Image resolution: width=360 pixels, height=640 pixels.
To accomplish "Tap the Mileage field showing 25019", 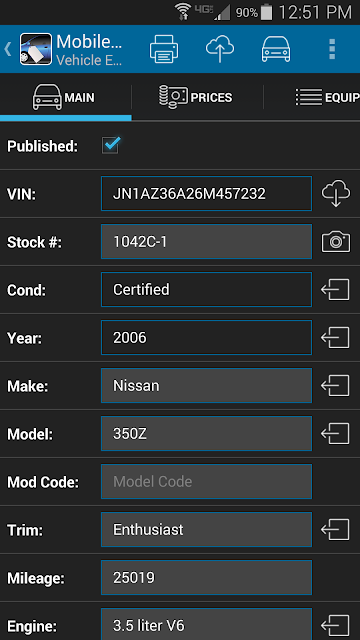I will 207,578.
